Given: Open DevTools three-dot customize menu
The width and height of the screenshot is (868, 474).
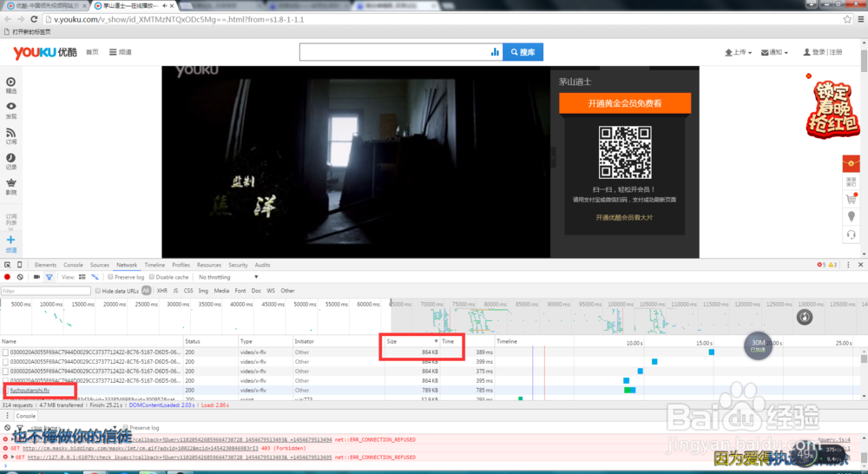Looking at the screenshot, I should coord(848,265).
